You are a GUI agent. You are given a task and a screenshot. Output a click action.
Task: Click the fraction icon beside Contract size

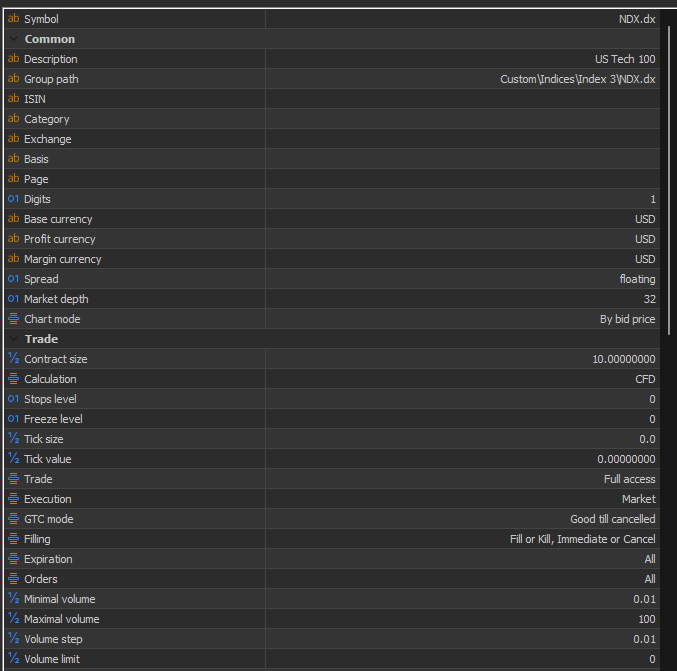coord(13,359)
